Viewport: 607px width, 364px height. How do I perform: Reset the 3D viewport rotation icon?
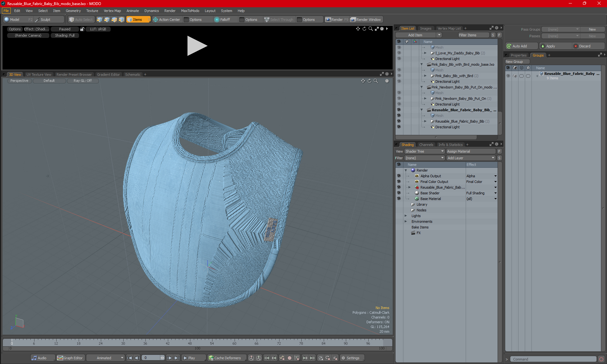click(369, 81)
